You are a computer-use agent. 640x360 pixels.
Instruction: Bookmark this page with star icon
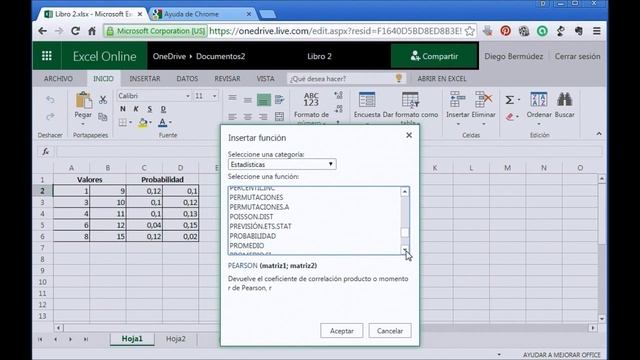[x=470, y=31]
